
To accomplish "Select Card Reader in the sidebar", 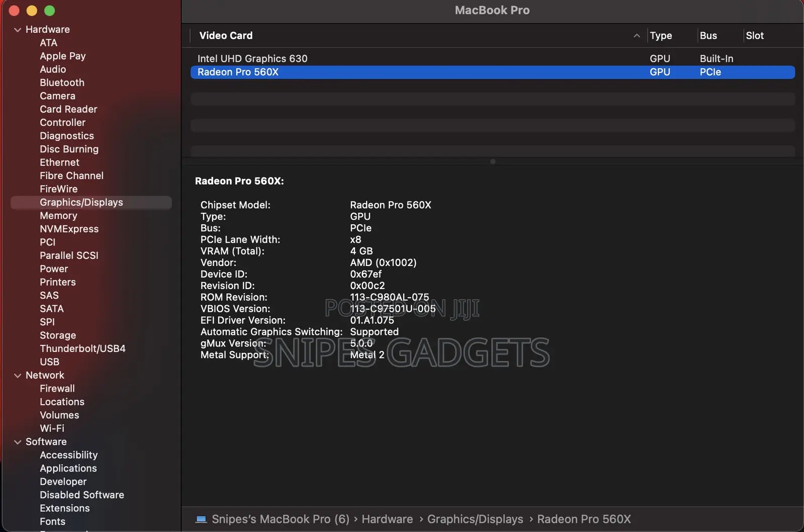I will 68,109.
